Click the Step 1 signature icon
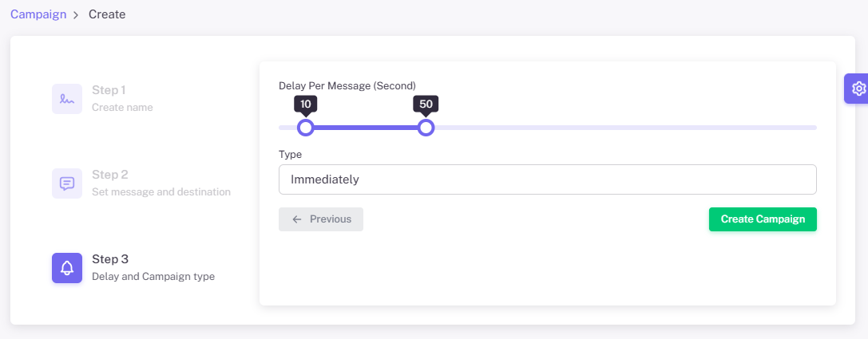Viewport: 868px width, 339px height. point(67,99)
